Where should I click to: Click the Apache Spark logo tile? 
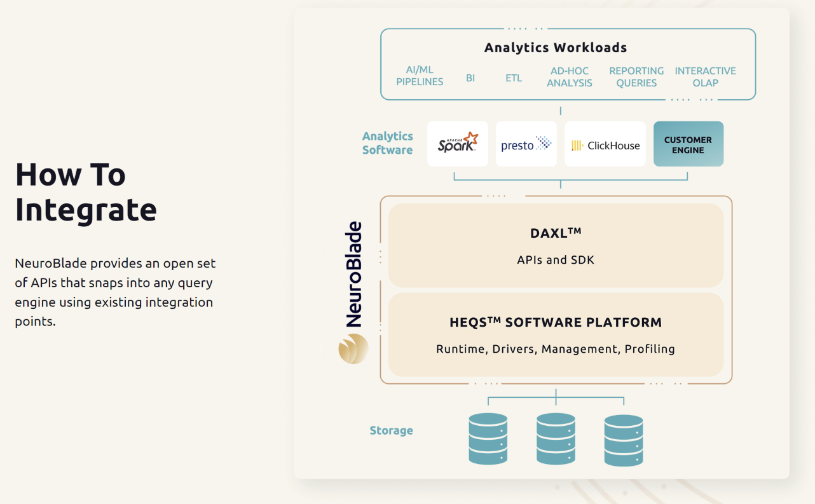coord(457,144)
